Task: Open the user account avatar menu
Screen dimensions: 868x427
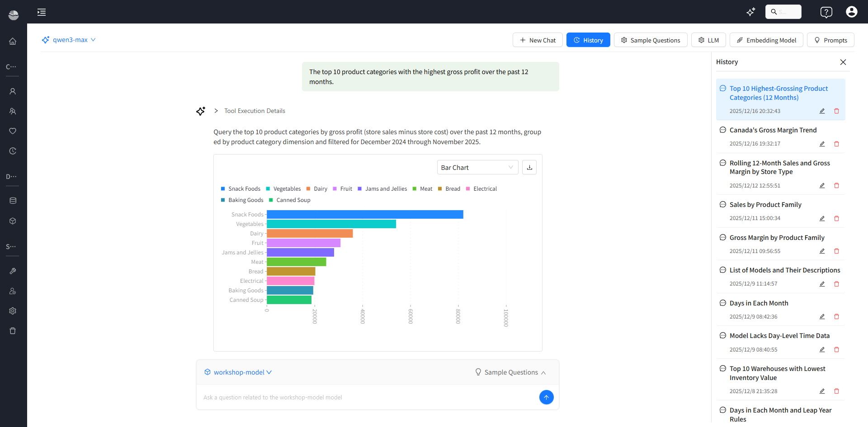Action: (851, 12)
